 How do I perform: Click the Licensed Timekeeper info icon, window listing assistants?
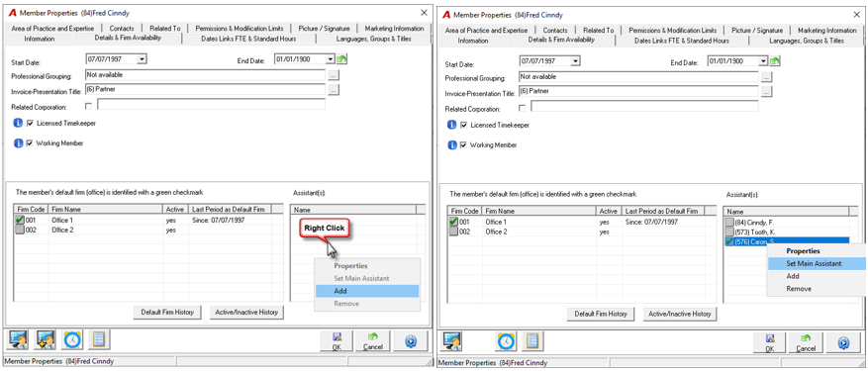pyautogui.click(x=452, y=125)
